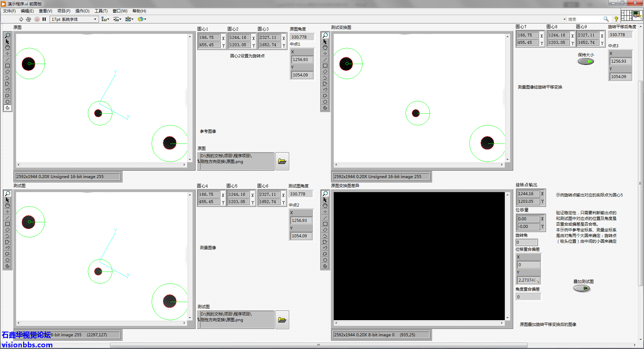
Task: Select the zoom tool in the 原图 image palette
Action: (x=7, y=35)
